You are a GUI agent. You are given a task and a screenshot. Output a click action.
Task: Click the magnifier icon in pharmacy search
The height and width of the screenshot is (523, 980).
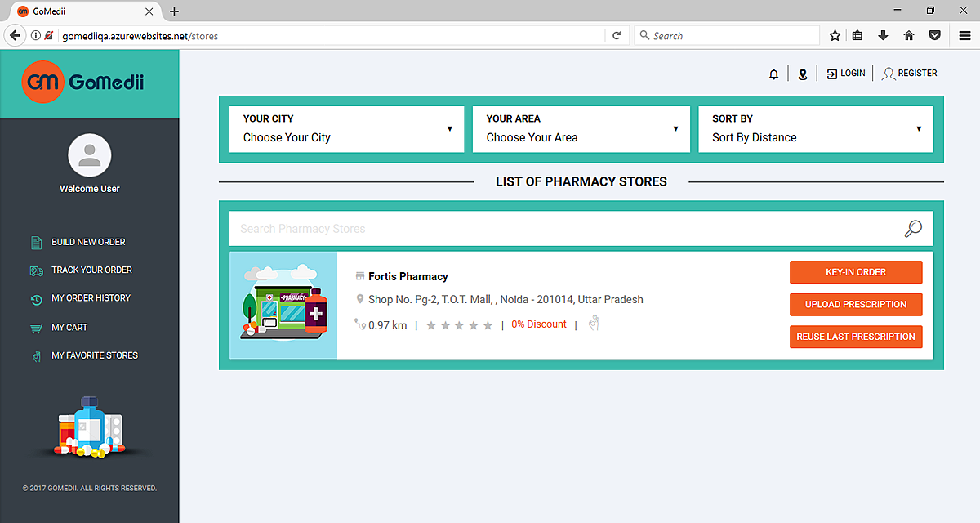tap(913, 229)
